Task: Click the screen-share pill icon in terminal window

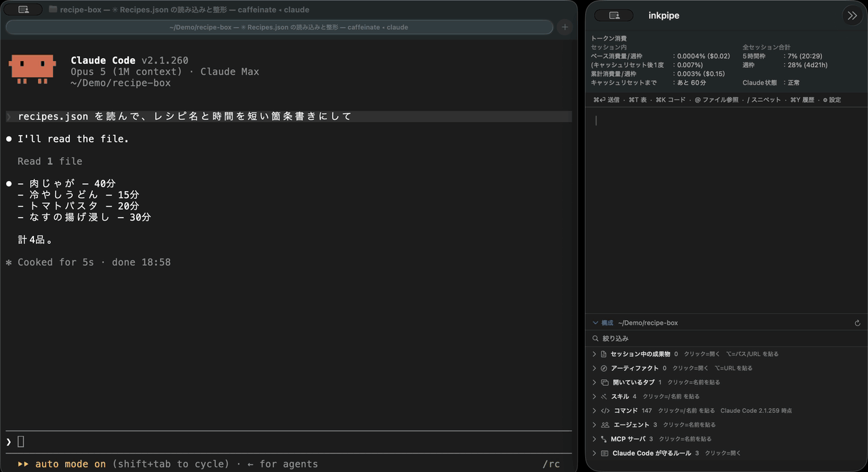Action: (23, 9)
